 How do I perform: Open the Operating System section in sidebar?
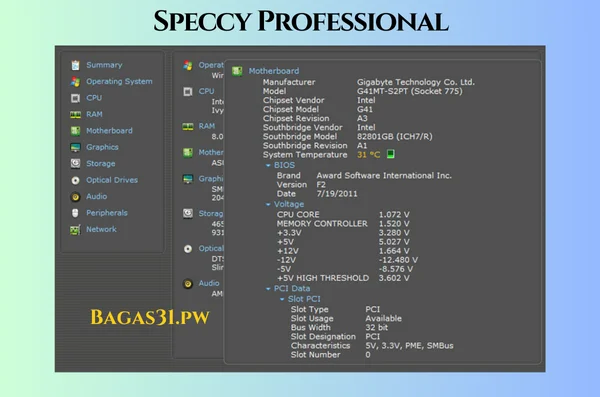point(119,82)
